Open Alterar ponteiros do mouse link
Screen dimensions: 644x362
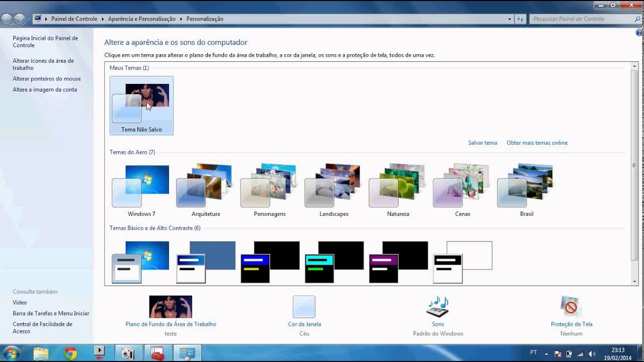(47, 79)
